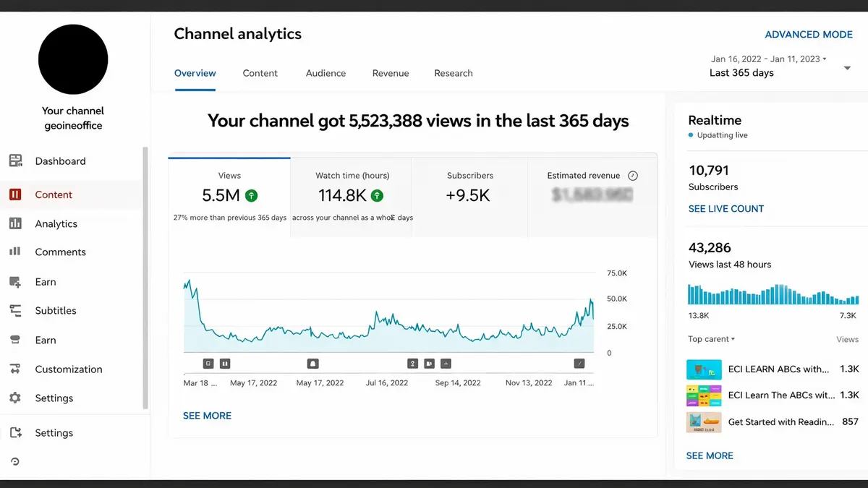Switch to the Content tab in Channel analytics
Image resolution: width=868 pixels, height=488 pixels.
260,73
